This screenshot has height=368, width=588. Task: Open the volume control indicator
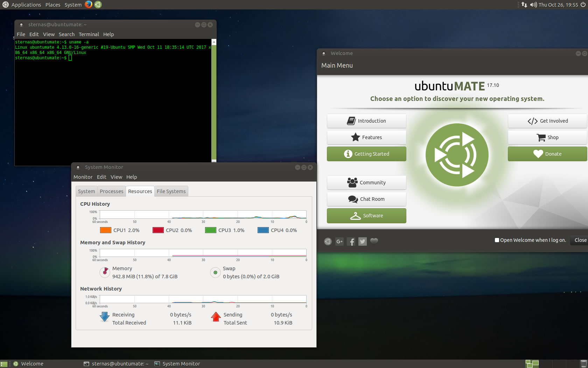click(x=533, y=5)
